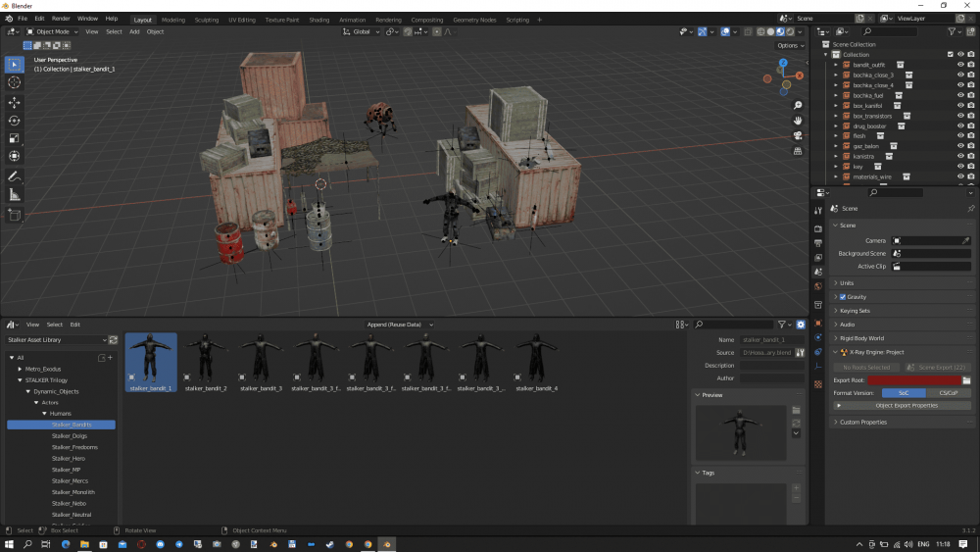
Task: Click the viewport pan hand icon
Action: 798,121
